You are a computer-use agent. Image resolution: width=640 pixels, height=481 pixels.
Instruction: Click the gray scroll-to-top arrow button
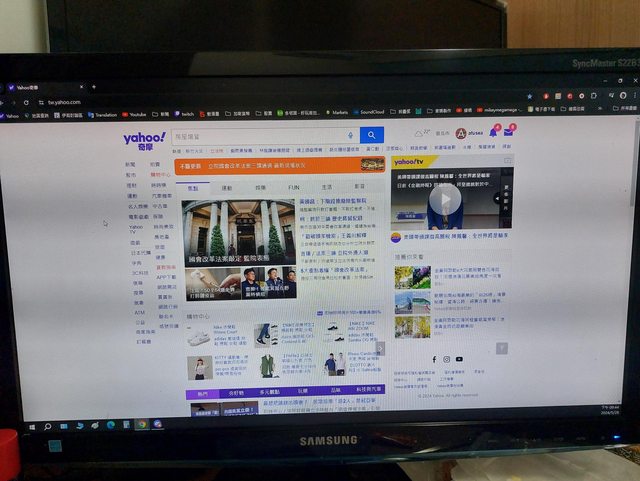point(502,348)
